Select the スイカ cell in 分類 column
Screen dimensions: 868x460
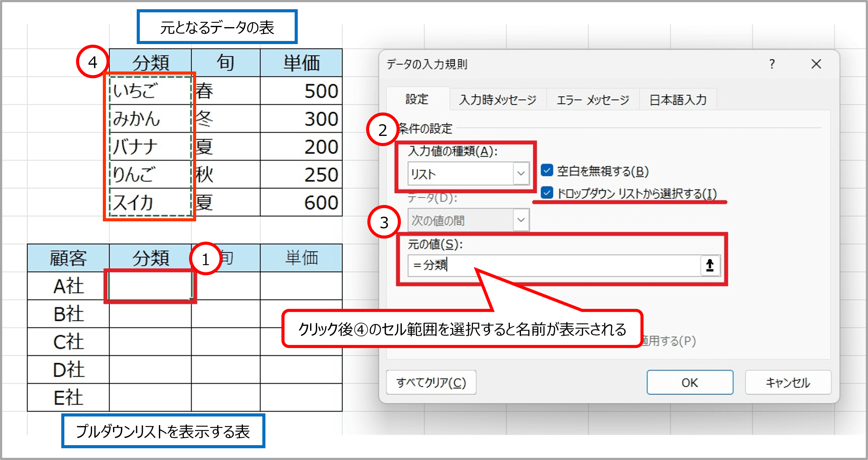point(150,202)
